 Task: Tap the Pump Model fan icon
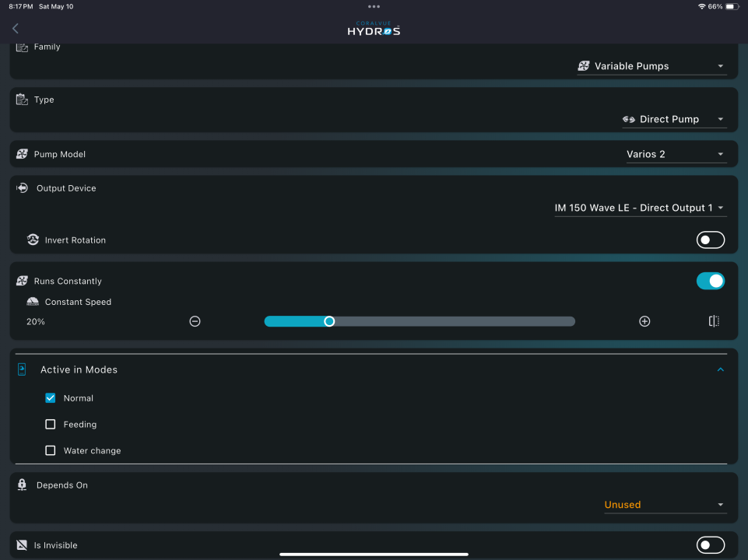[22, 154]
